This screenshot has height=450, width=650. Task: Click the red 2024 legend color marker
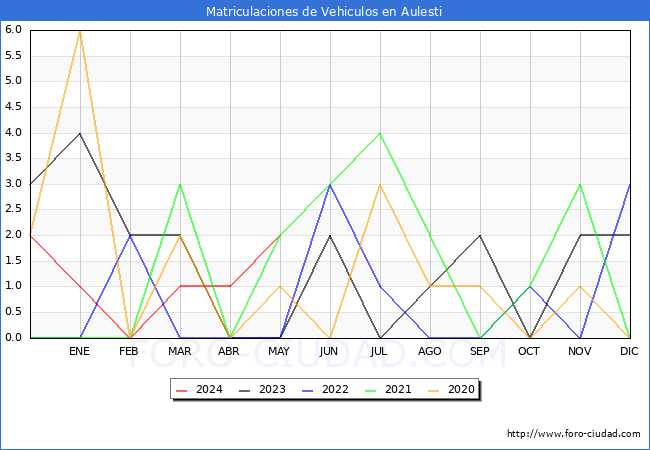pyautogui.click(x=182, y=390)
